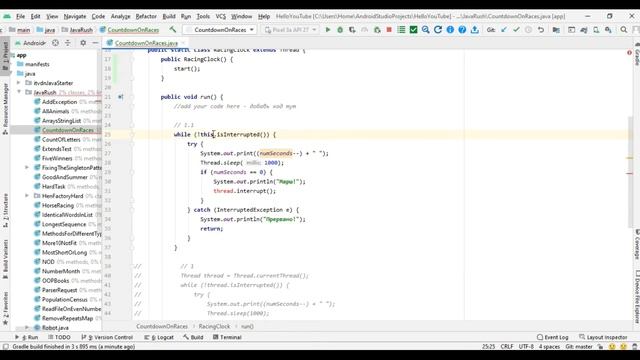Click Git update project arrow icon

click(504, 30)
